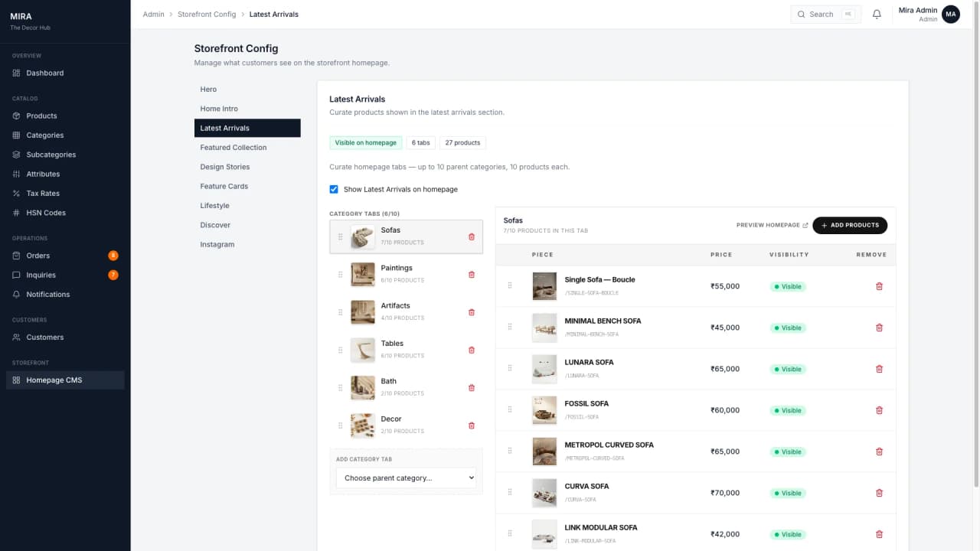Remove MINIMAL BENCH SOFA from tab
This screenshot has height=551, width=980.
[x=879, y=328]
